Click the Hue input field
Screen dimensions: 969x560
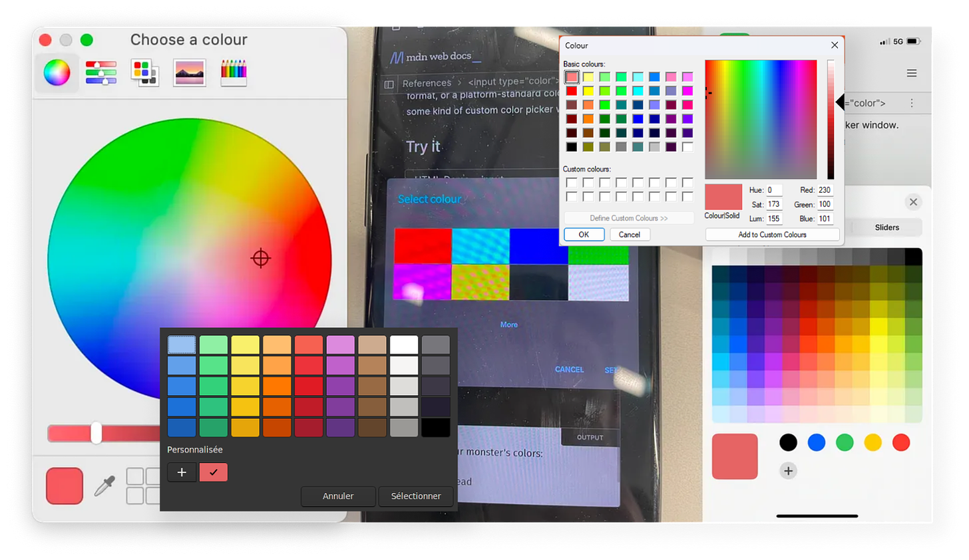click(773, 190)
